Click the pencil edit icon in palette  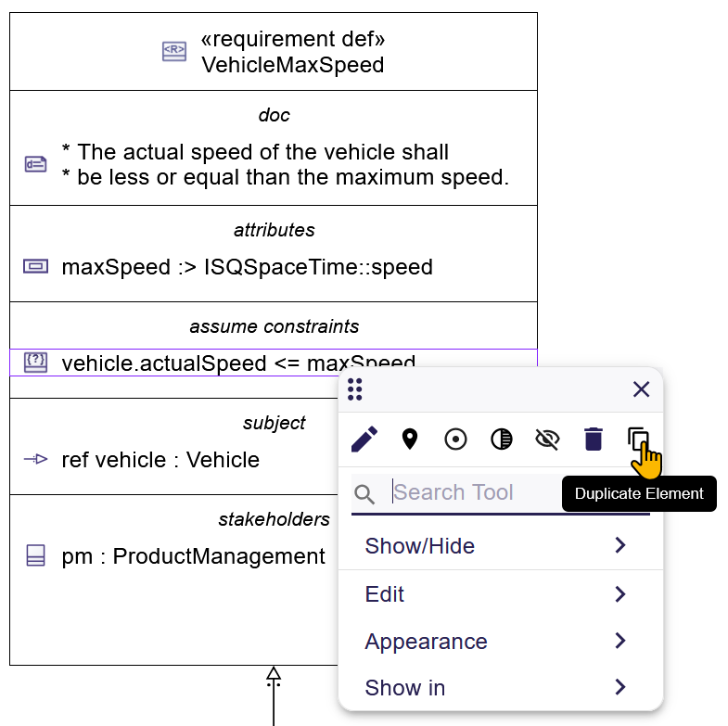coord(364,439)
